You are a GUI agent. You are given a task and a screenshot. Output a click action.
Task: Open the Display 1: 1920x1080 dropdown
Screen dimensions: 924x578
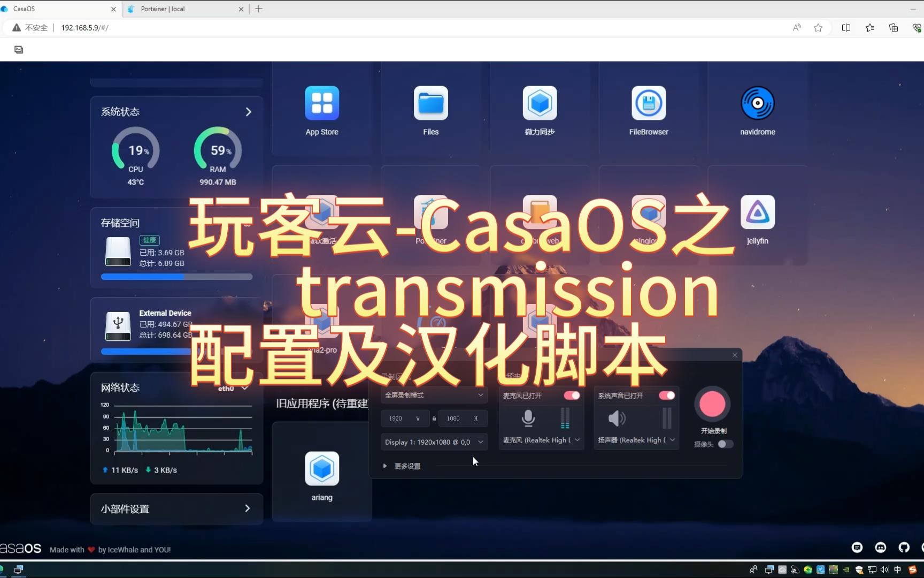point(434,442)
